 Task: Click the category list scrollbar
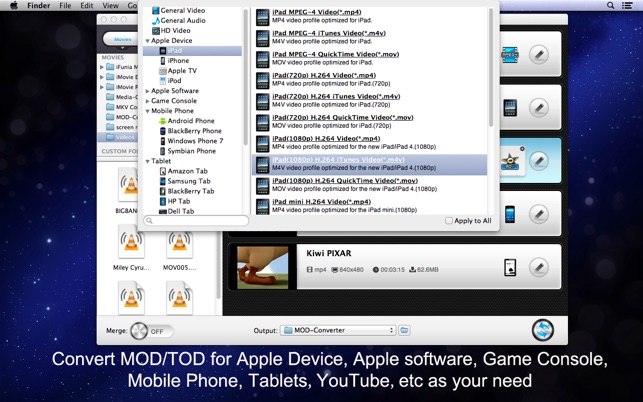[246, 77]
